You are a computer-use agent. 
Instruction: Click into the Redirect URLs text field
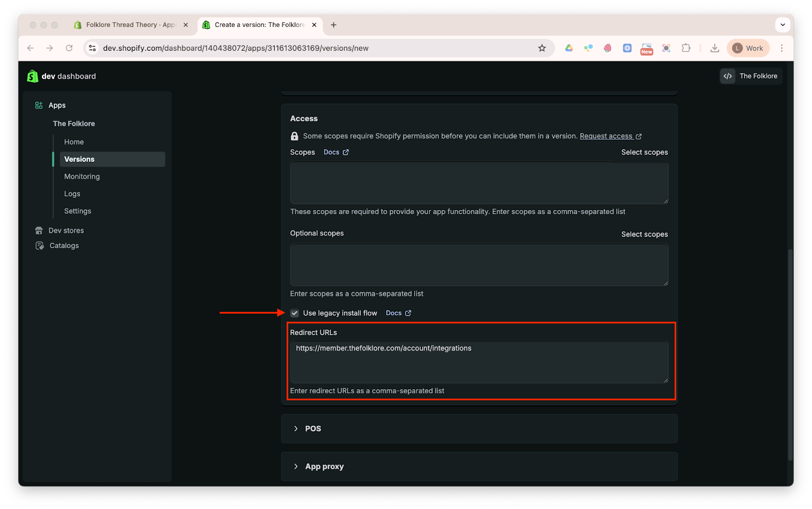pos(479,361)
